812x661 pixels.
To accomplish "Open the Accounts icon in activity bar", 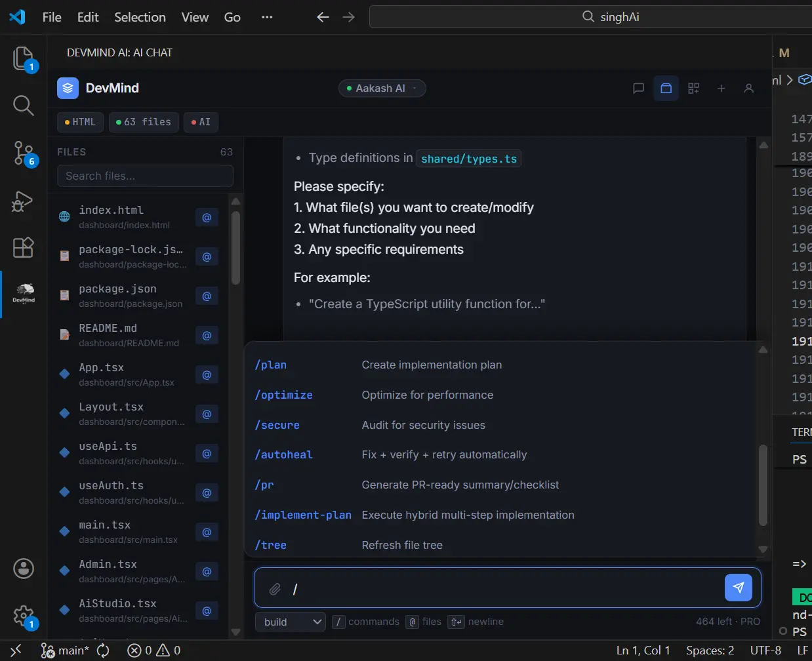I will coord(24,569).
